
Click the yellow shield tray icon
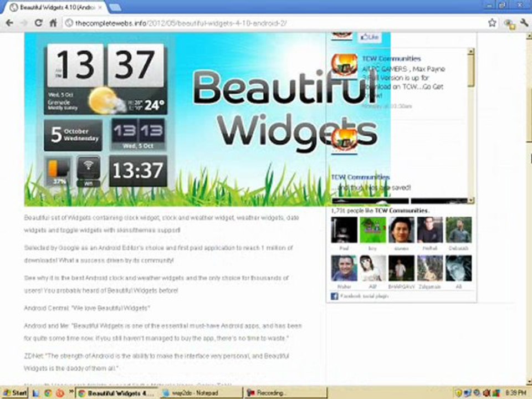pyautogui.click(x=459, y=393)
